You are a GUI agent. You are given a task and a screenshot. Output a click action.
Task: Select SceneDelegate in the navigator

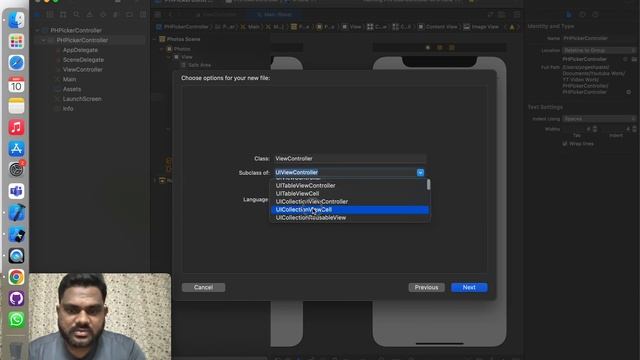tap(83, 60)
